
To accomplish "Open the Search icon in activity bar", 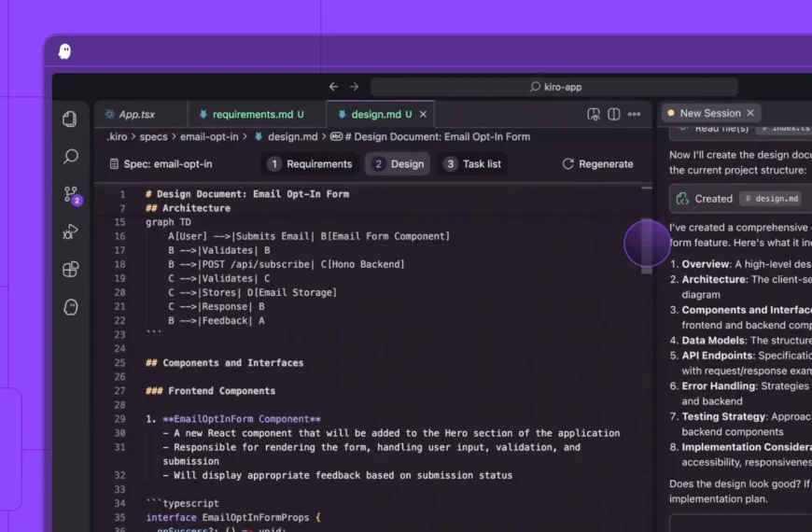I will coord(70,157).
